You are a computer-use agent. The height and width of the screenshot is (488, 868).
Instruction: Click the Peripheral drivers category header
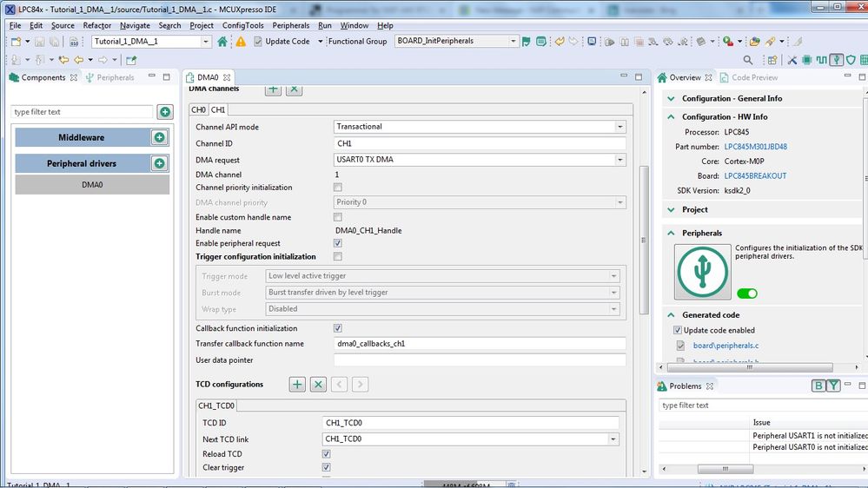(82, 163)
